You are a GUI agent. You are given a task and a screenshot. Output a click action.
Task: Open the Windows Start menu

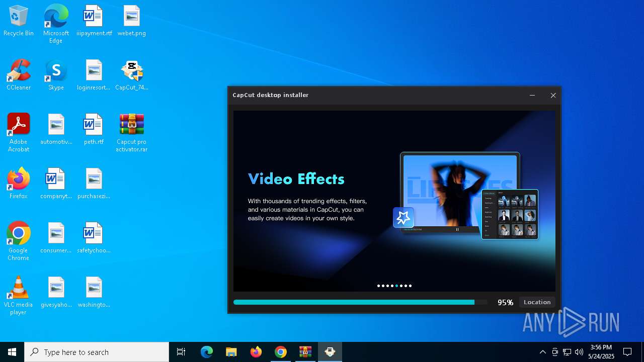point(12,352)
